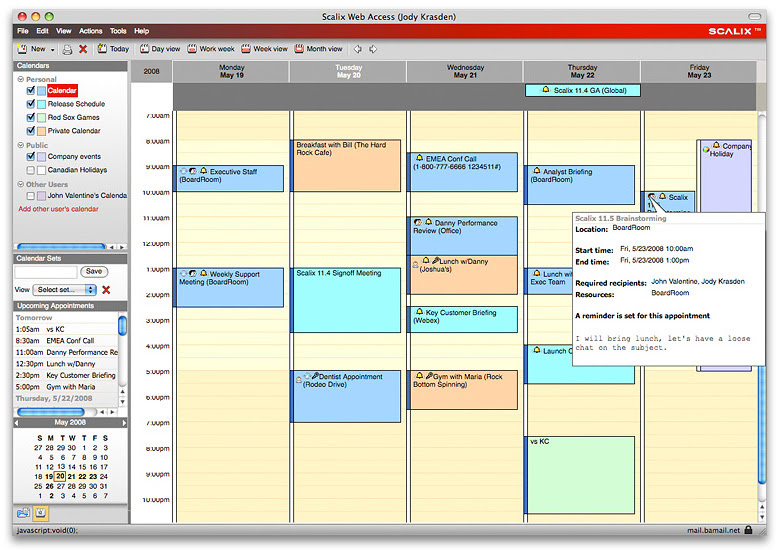This screenshot has width=780, height=550.
Task: Open the Edit menu
Action: point(42,31)
